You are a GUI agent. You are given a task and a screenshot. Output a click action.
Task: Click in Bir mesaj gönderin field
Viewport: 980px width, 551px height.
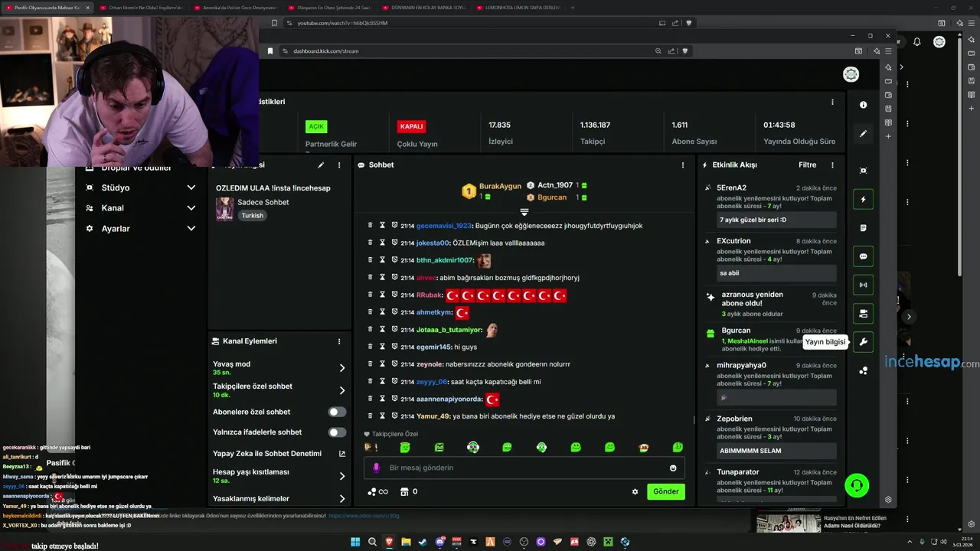coord(524,468)
